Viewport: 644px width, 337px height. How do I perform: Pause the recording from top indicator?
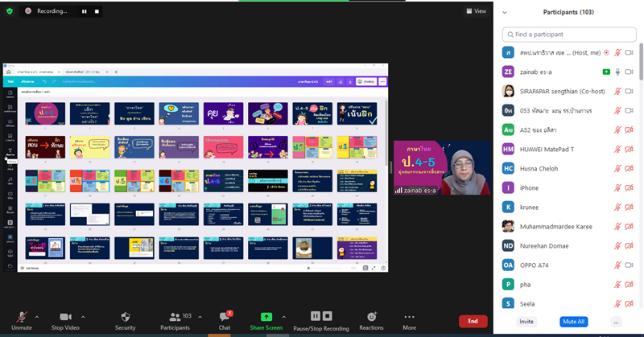click(x=84, y=11)
